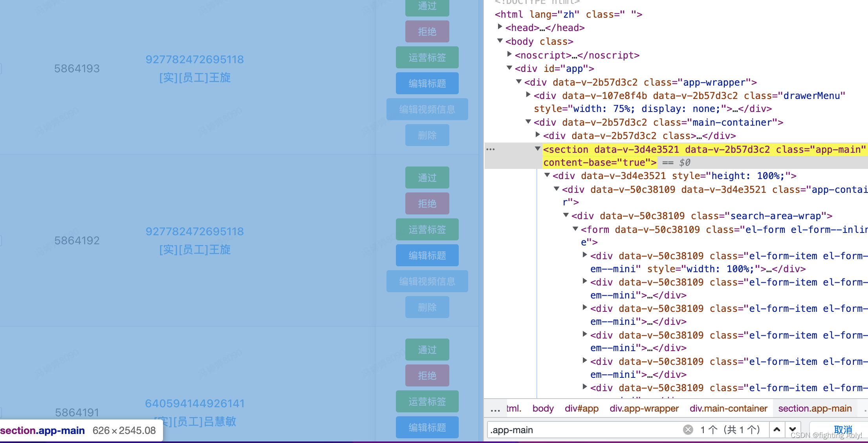Click ID cell 5864191

click(77, 412)
